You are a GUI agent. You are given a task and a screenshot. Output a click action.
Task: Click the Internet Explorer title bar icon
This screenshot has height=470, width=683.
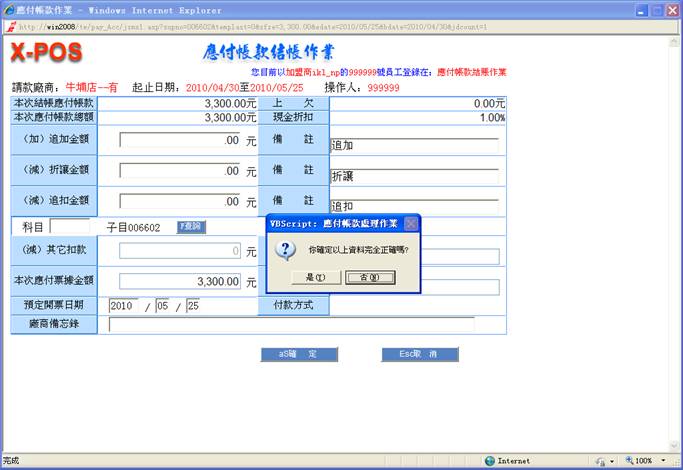(9, 10)
